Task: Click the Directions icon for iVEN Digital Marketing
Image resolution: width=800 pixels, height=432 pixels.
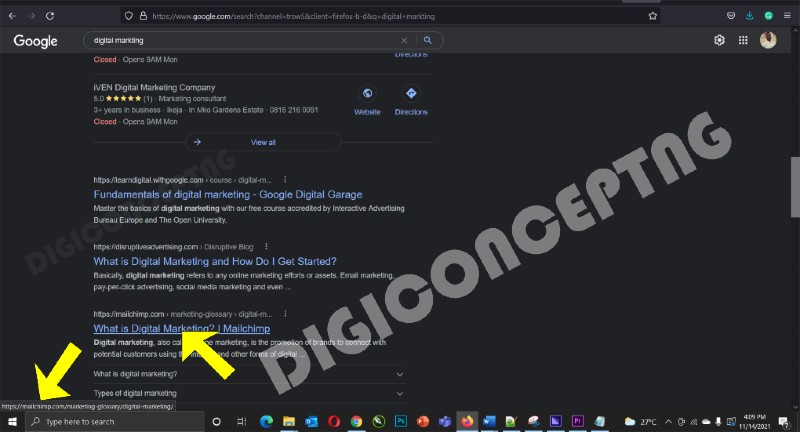Action: (x=411, y=93)
